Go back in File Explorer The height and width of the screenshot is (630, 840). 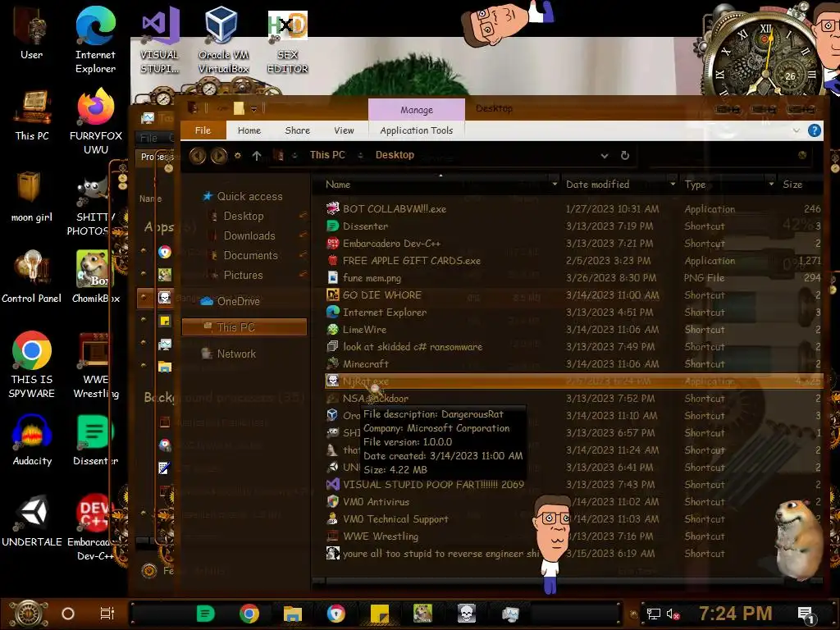click(x=197, y=155)
